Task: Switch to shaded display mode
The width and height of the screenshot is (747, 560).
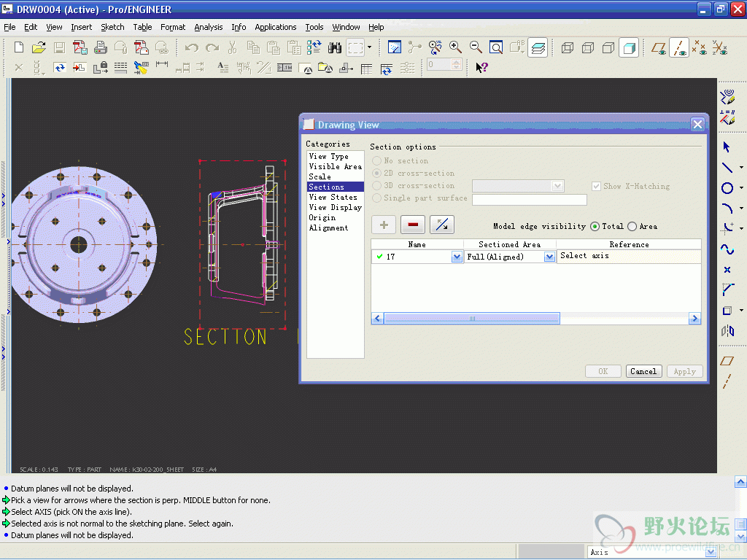Action: [x=629, y=47]
